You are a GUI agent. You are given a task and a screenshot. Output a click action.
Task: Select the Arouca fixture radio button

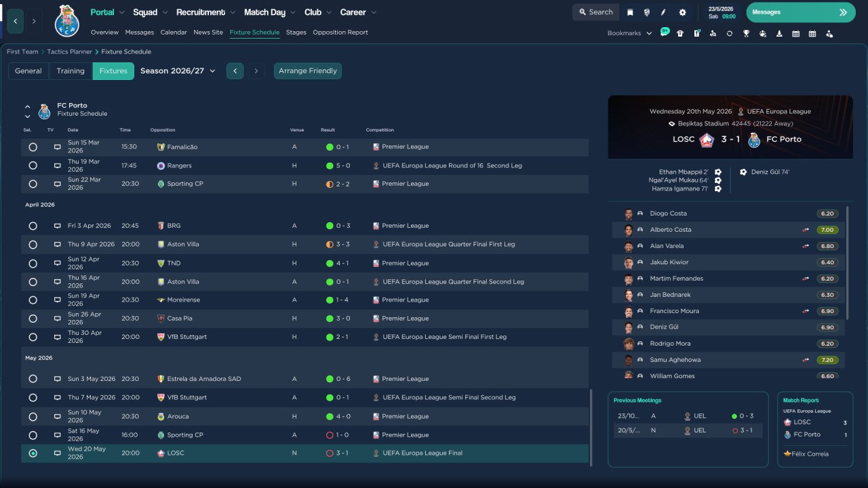[x=33, y=416]
